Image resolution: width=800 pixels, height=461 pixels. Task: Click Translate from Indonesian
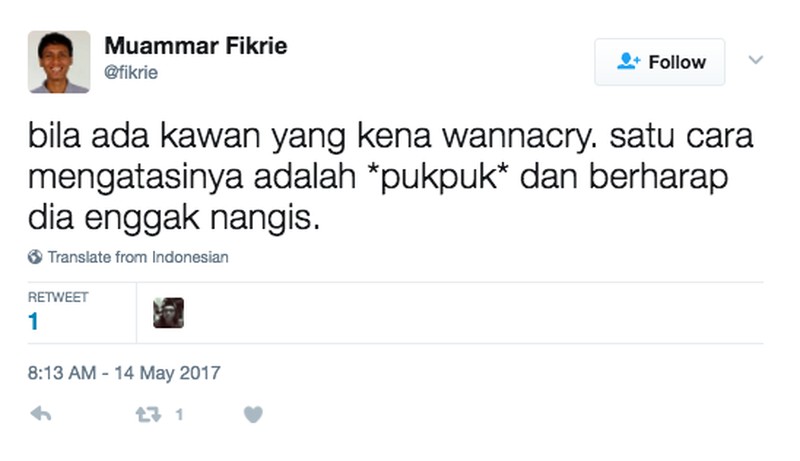[x=138, y=257]
